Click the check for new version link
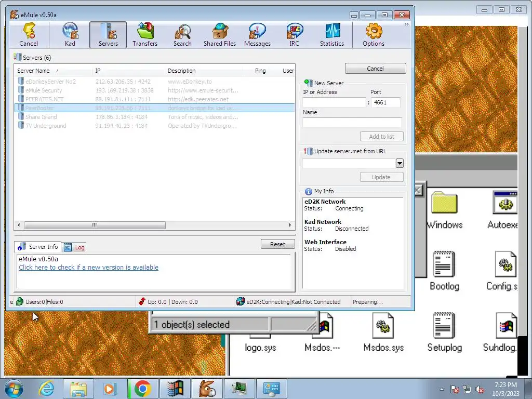The height and width of the screenshot is (399, 532). click(x=88, y=268)
